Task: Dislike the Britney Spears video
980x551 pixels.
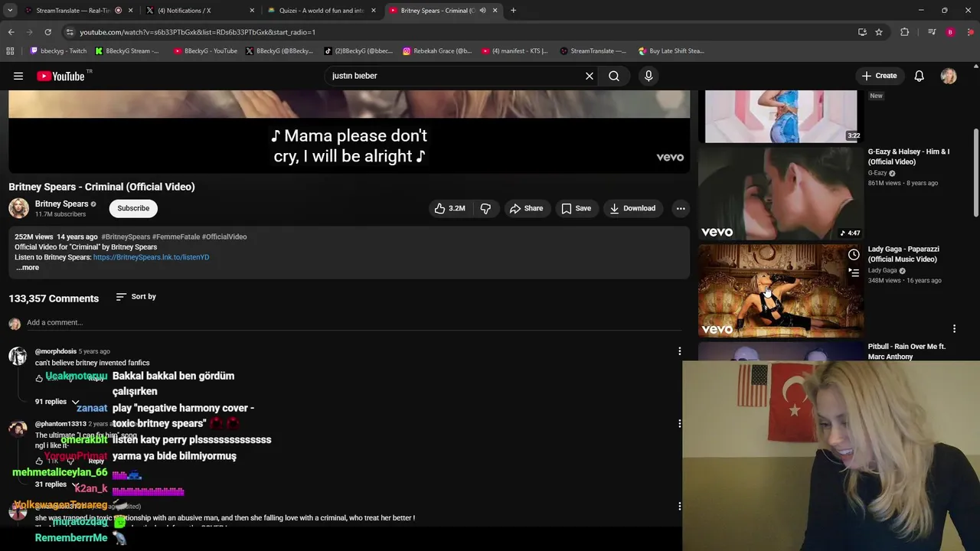Action: point(485,208)
